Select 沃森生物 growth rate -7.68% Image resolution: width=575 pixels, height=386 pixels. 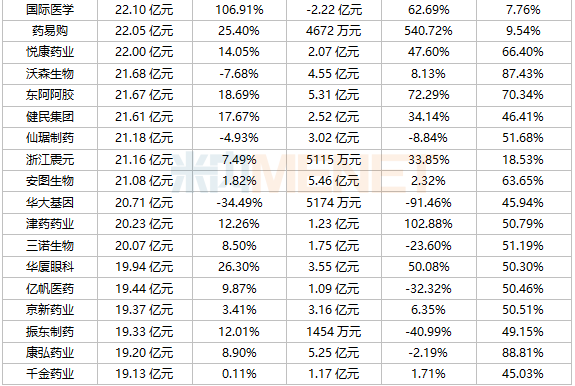239,74
